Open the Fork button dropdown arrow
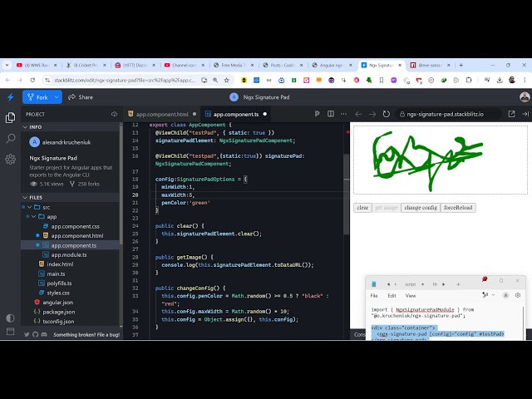 [x=57, y=97]
